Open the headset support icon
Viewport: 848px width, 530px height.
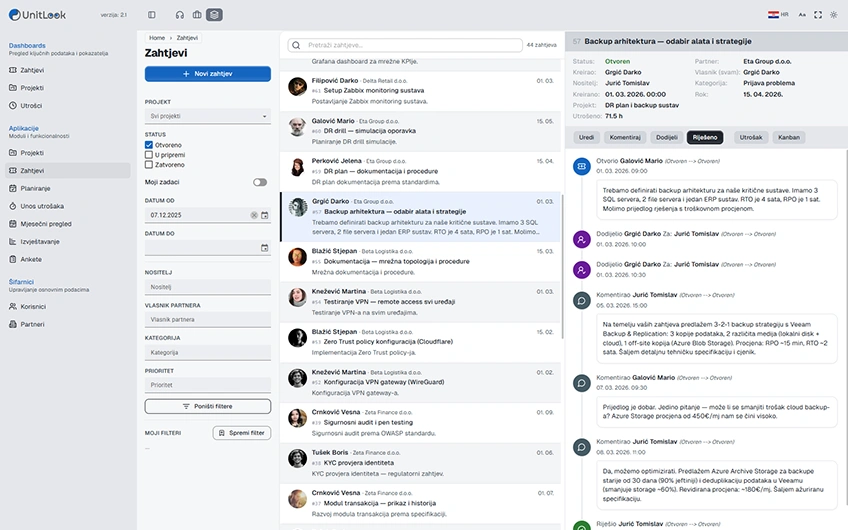(180, 15)
